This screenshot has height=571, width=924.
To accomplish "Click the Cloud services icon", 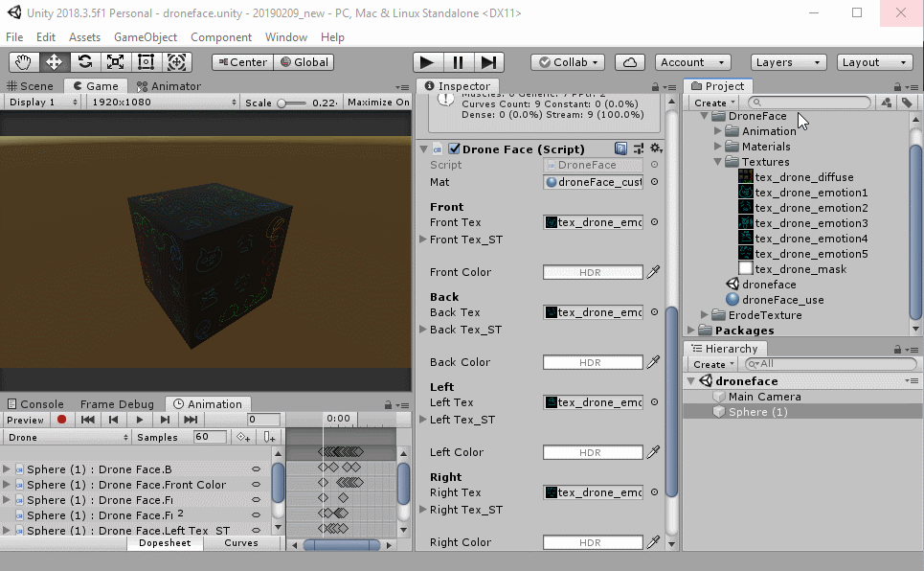I will point(629,62).
